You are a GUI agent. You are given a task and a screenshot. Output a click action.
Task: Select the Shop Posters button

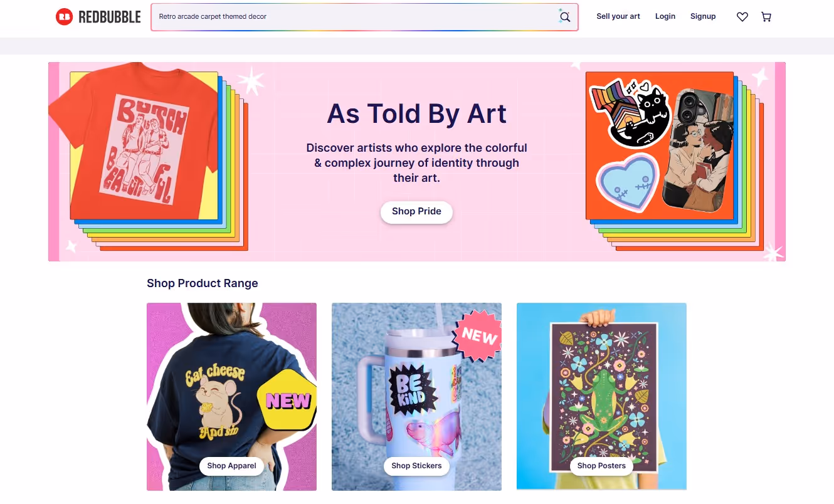[x=601, y=466]
